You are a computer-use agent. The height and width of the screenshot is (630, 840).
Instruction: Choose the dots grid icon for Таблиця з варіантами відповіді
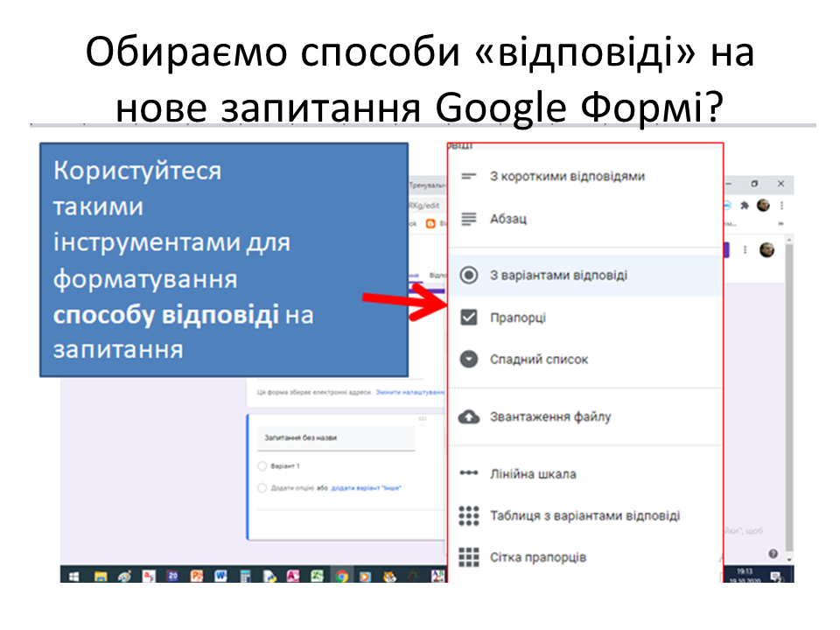point(469,515)
